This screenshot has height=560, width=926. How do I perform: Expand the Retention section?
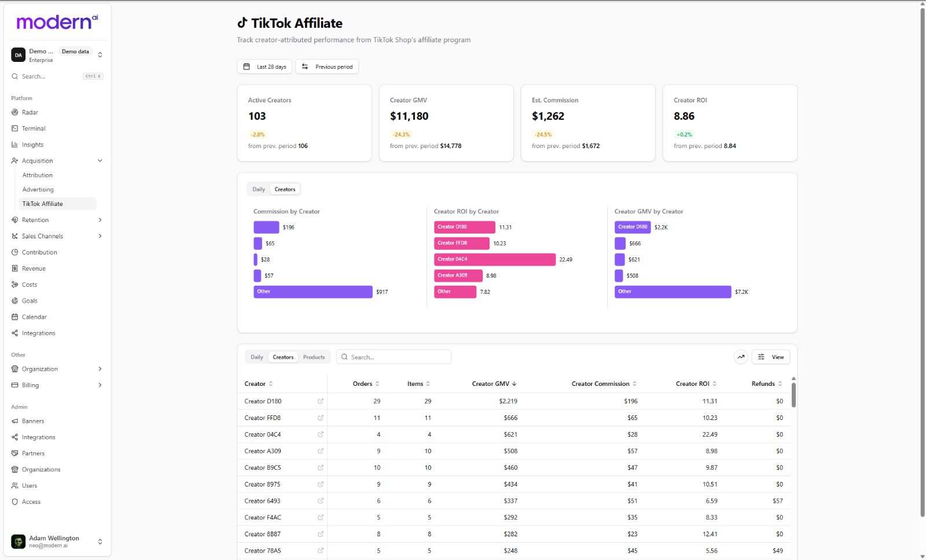100,220
